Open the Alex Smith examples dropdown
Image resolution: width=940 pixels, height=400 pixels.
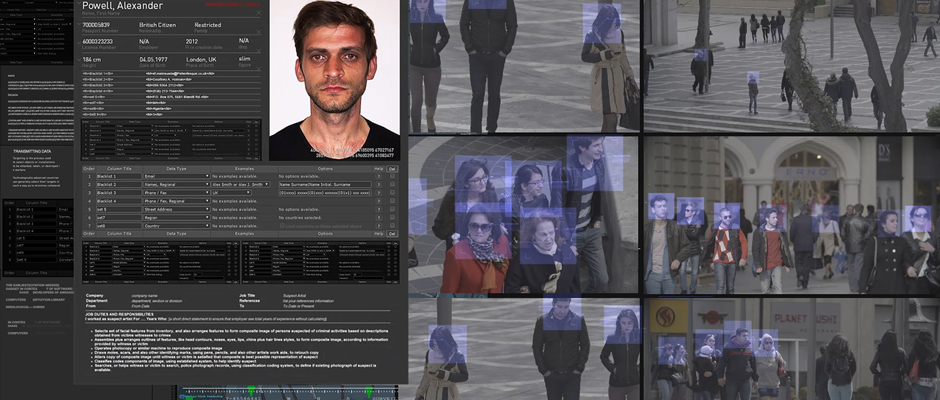pyautogui.click(x=241, y=185)
